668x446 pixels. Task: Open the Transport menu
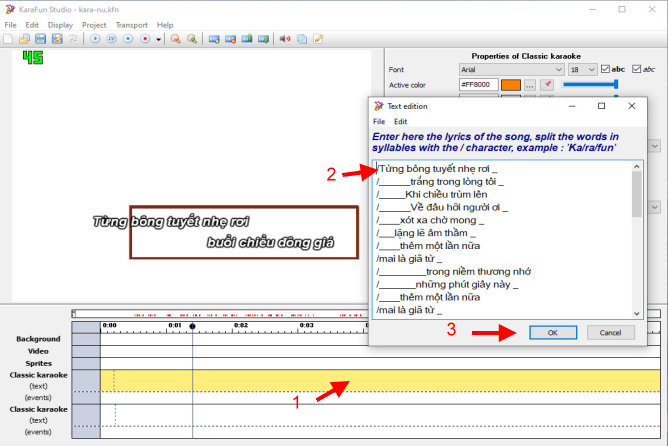point(131,24)
